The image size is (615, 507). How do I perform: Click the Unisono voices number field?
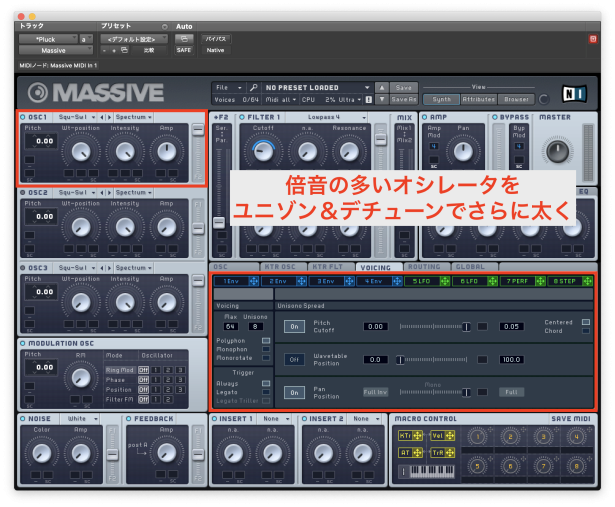coord(258,325)
